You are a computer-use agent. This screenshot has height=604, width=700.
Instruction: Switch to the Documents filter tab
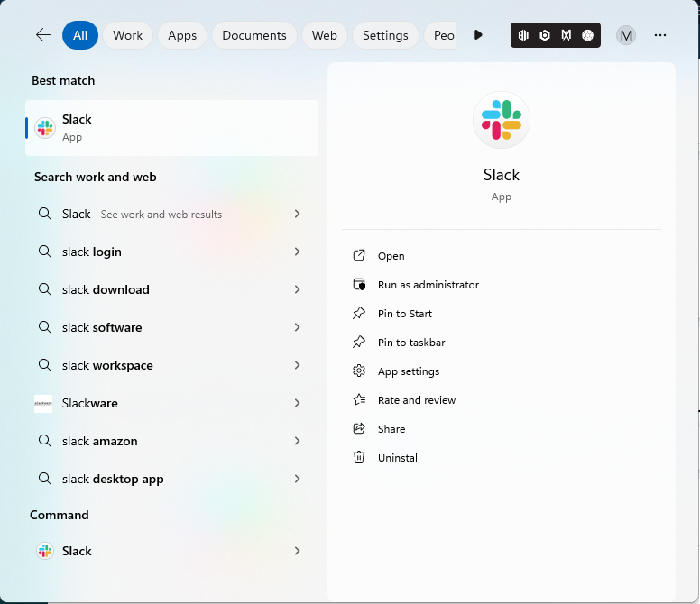click(x=254, y=35)
